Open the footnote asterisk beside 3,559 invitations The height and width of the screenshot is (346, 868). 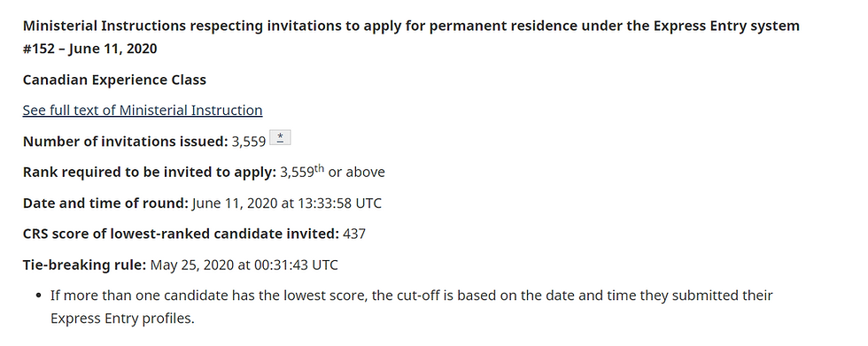point(280,139)
